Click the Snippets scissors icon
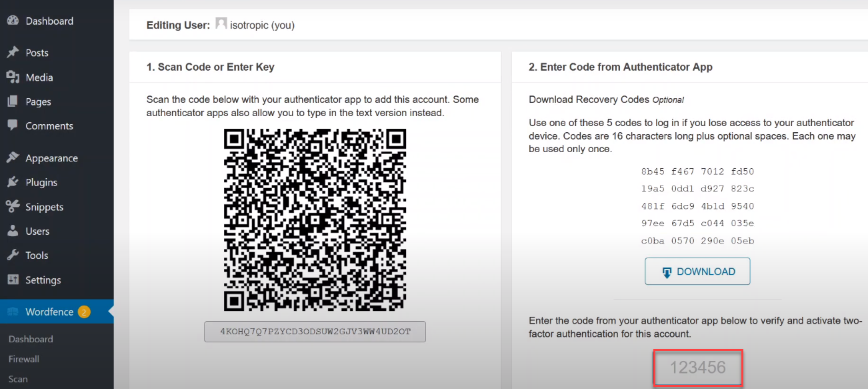Screen dimensions: 868x389 tap(12, 207)
